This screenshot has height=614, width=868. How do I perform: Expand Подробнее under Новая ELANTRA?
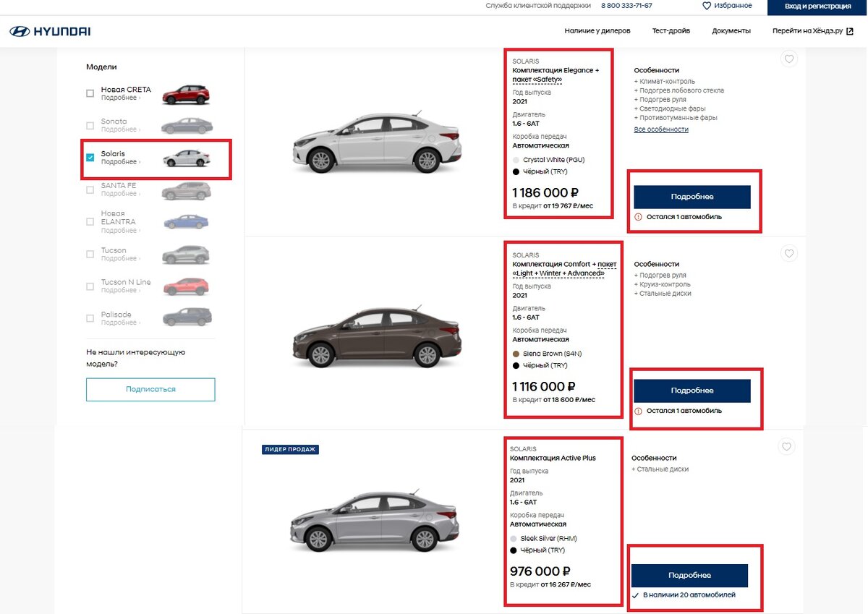(x=120, y=231)
